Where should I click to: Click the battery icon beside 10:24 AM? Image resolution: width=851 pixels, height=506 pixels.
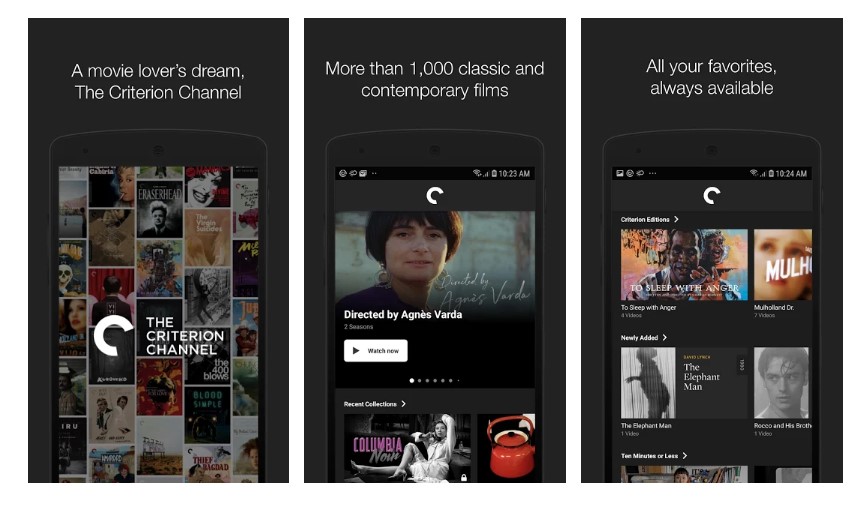coord(771,173)
